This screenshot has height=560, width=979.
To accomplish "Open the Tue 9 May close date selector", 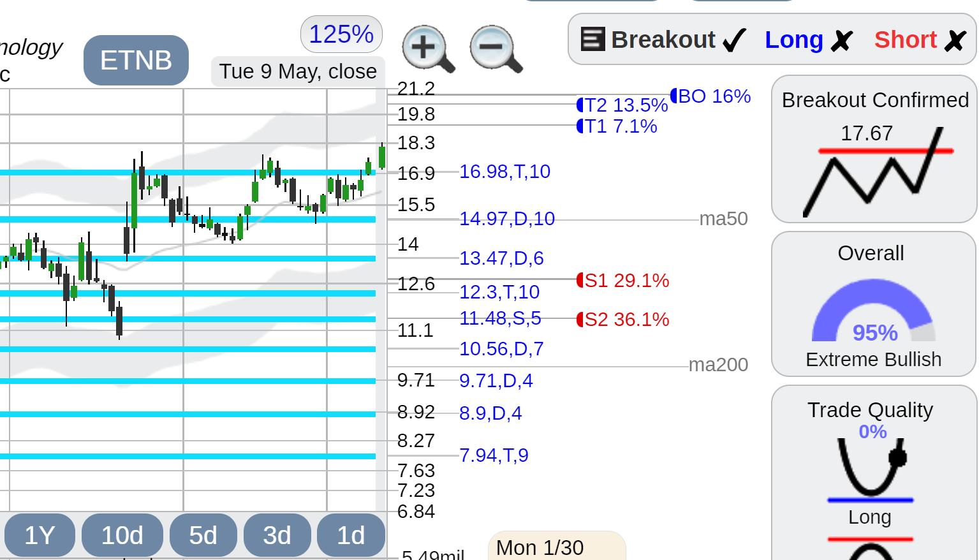I will [298, 71].
